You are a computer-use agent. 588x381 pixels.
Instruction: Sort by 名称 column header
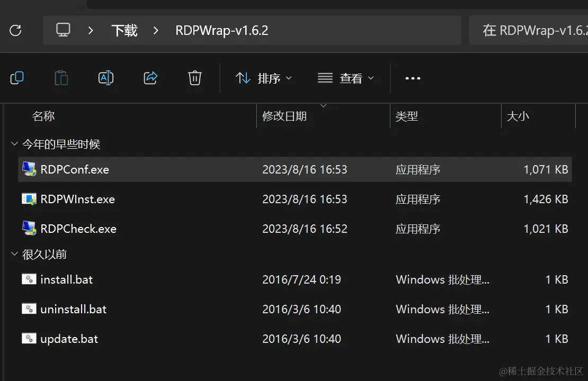[43, 116]
